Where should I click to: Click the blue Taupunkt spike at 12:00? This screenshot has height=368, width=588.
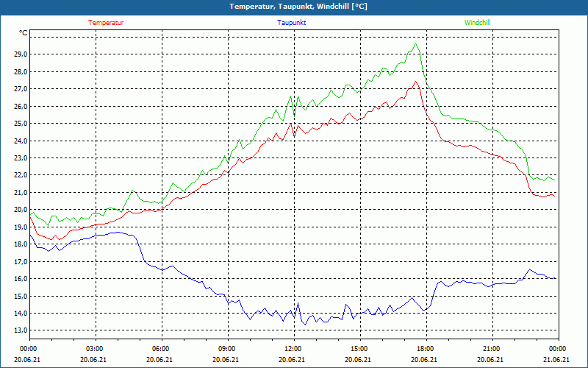point(298,303)
